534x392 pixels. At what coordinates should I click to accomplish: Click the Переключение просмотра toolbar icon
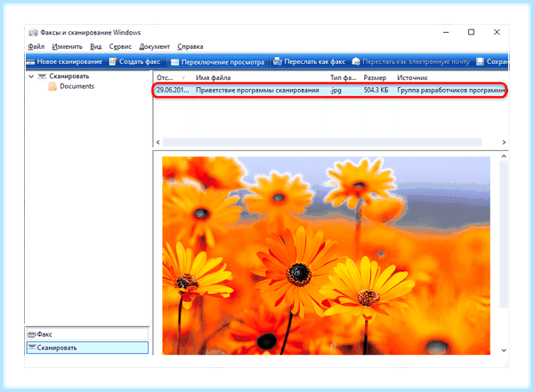tap(174, 62)
